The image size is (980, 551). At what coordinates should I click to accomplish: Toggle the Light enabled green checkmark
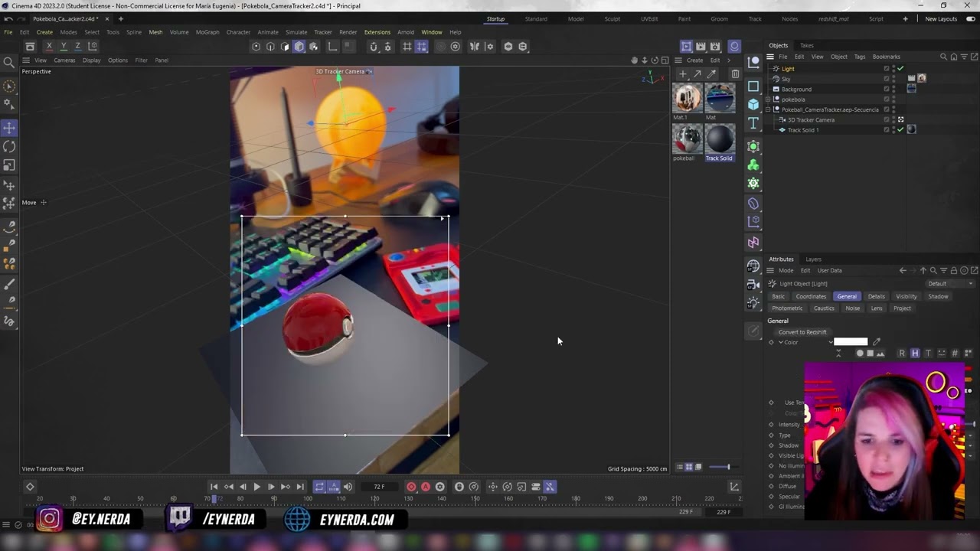[900, 69]
